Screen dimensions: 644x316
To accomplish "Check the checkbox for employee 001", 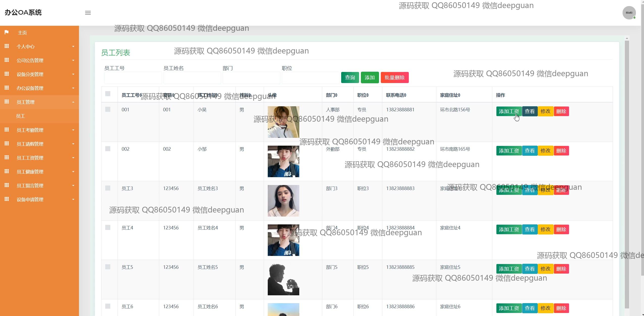I will point(108,109).
